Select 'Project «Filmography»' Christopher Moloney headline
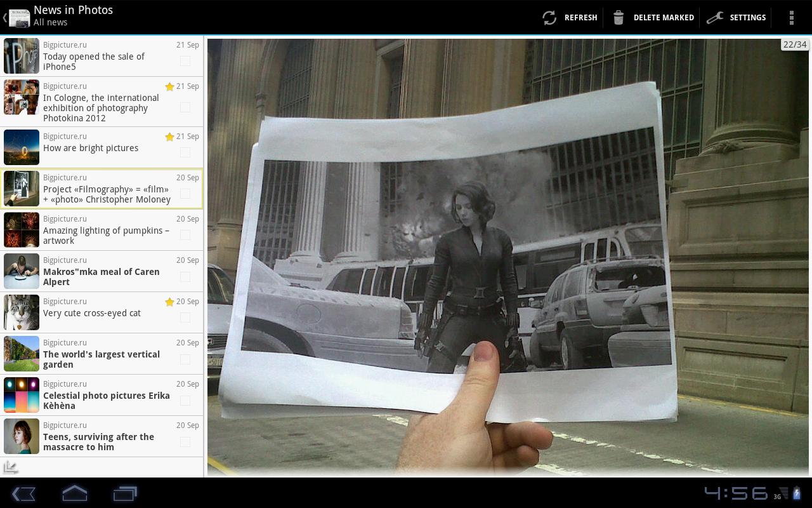The height and width of the screenshot is (508, 812). 107,194
